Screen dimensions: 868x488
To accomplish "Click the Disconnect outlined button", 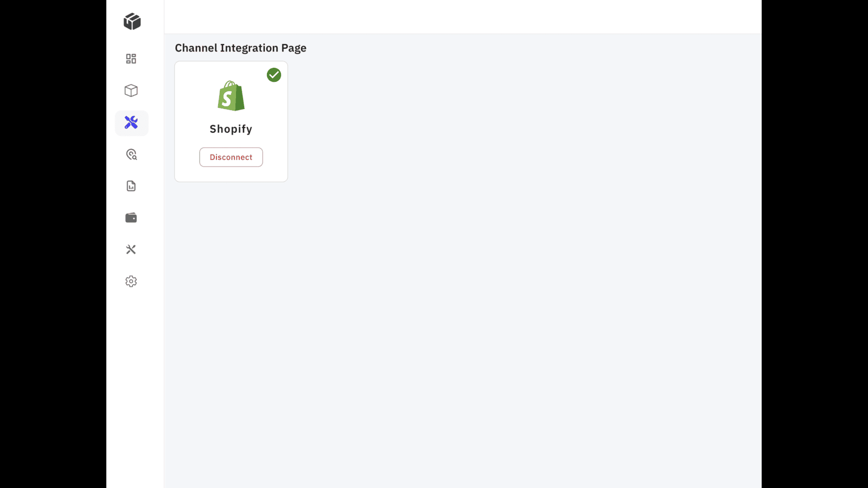I will coord(231,157).
